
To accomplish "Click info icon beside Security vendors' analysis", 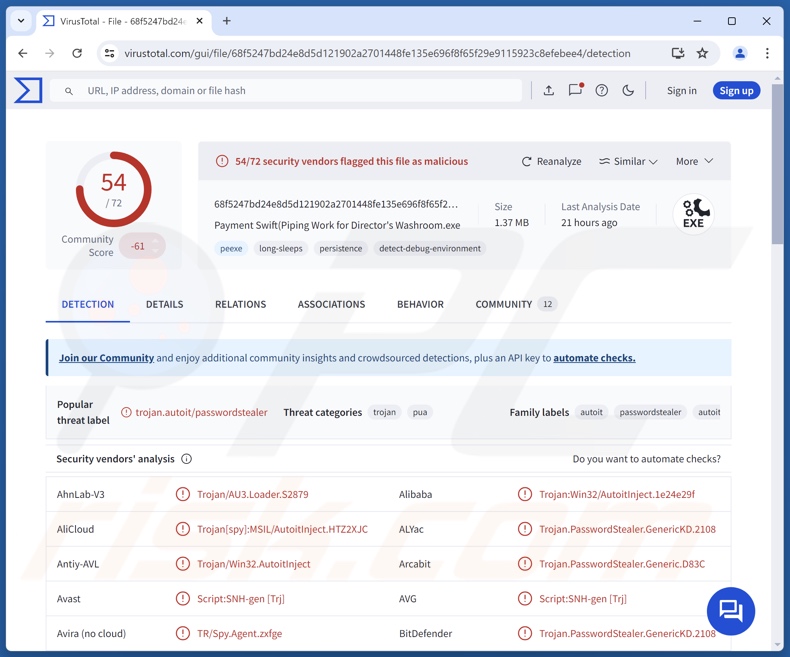I will [x=186, y=459].
